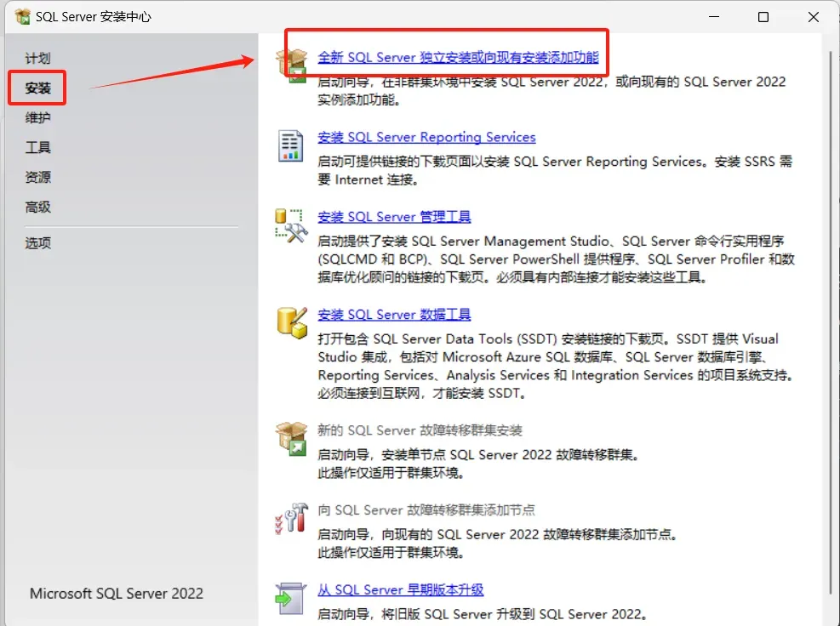Click description 启动向导，将旧版 SQL Server 升级
The image size is (840, 626).
pos(483,614)
